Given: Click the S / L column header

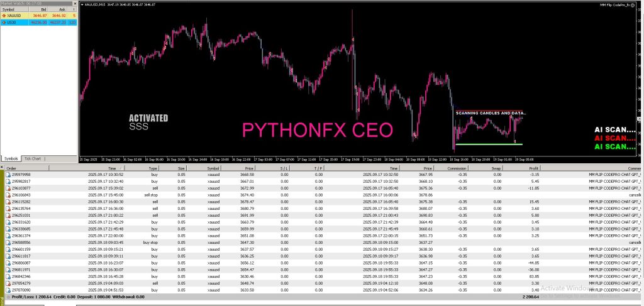Looking at the screenshot, I should pyautogui.click(x=272, y=168).
